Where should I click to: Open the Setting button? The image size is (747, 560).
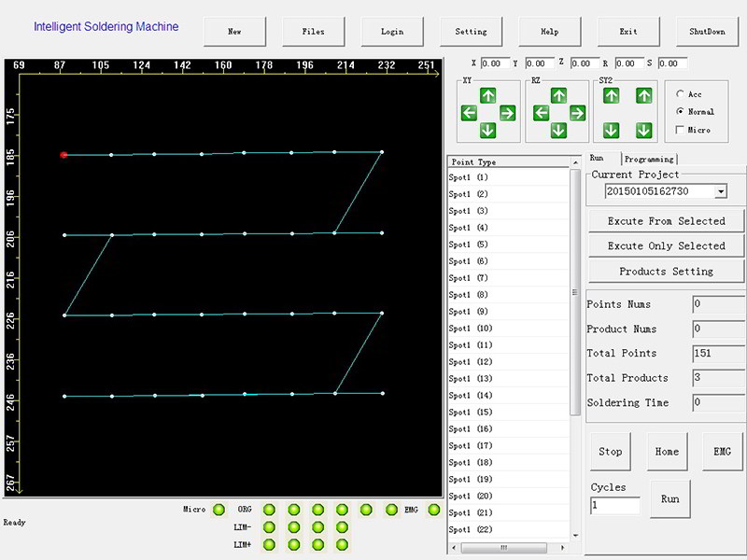471,32
